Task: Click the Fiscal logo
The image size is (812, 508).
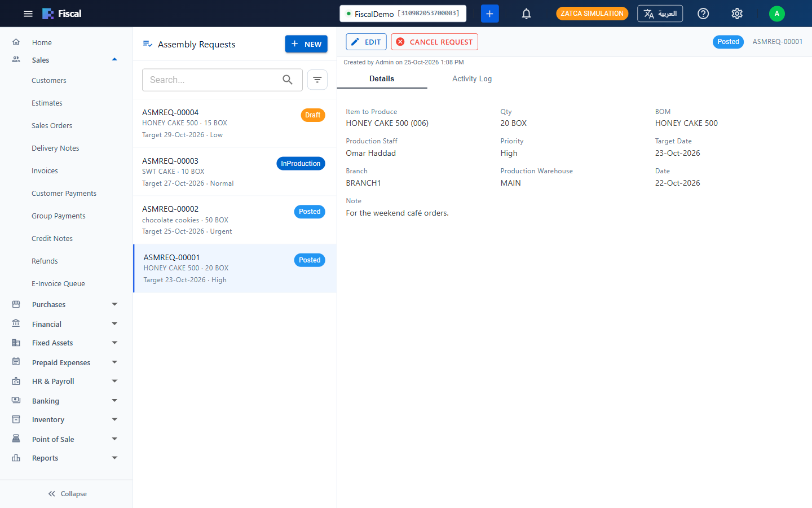Action: click(x=62, y=14)
